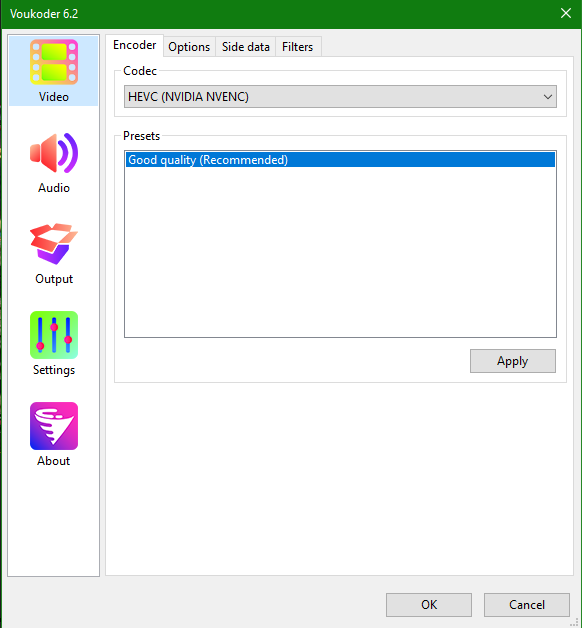Open the About tornado icon

tap(54, 426)
